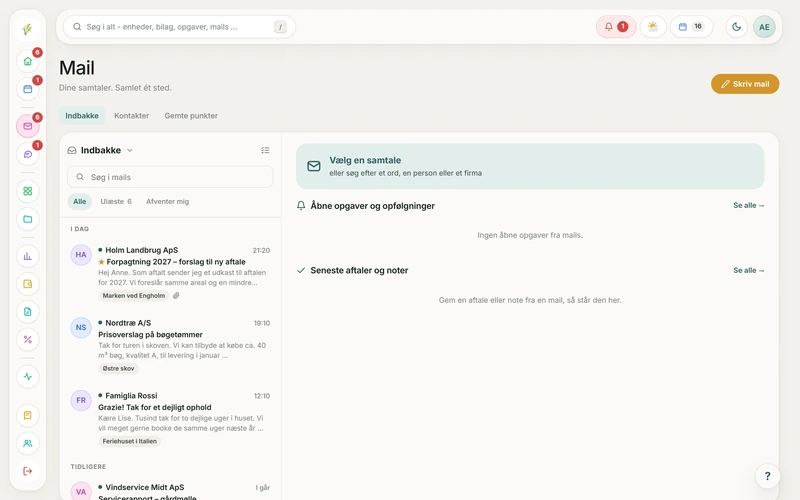
Task: Open the folder icon in sidebar
Action: pyautogui.click(x=28, y=219)
